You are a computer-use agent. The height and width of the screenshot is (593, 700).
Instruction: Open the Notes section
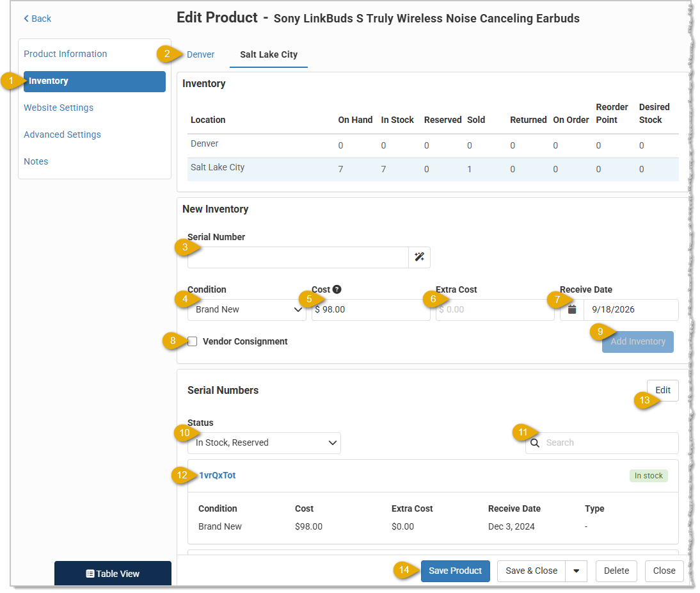(x=36, y=162)
